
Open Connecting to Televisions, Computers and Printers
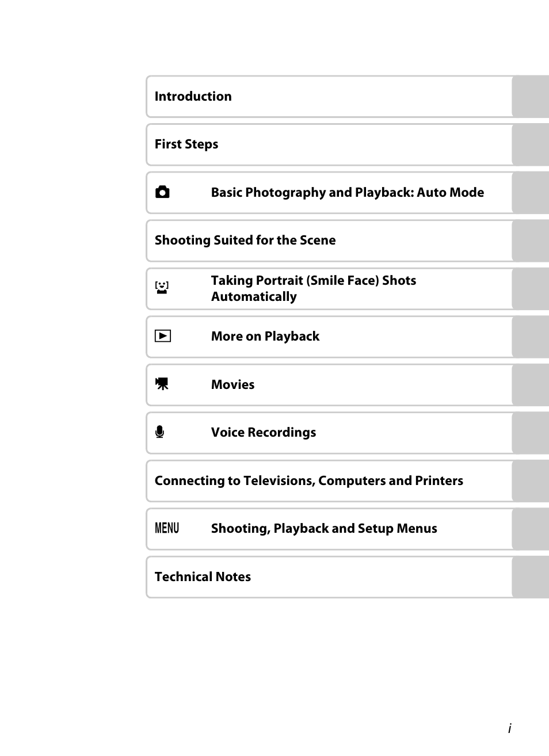[x=308, y=481]
